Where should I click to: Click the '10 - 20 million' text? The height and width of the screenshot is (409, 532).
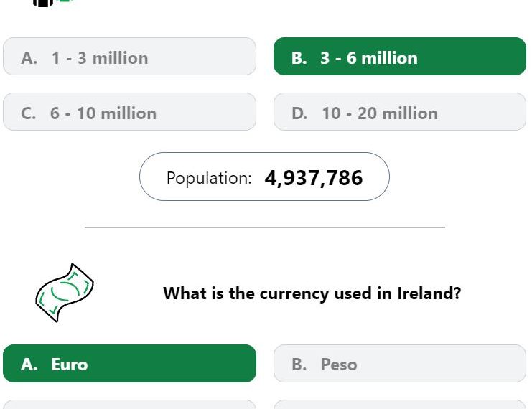point(380,113)
